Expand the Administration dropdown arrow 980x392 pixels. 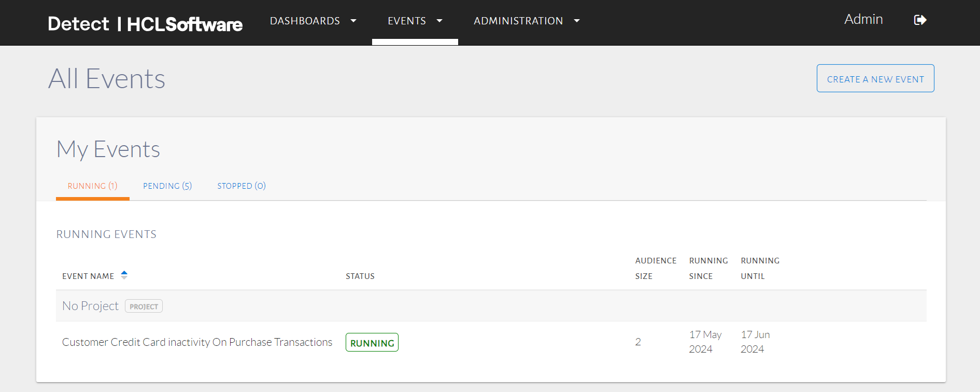coord(577,21)
